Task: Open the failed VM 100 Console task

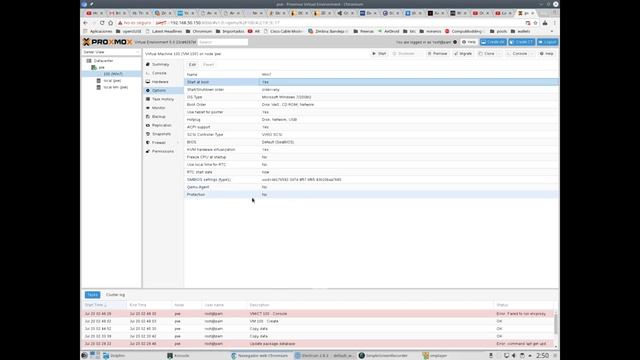Action: click(318, 314)
